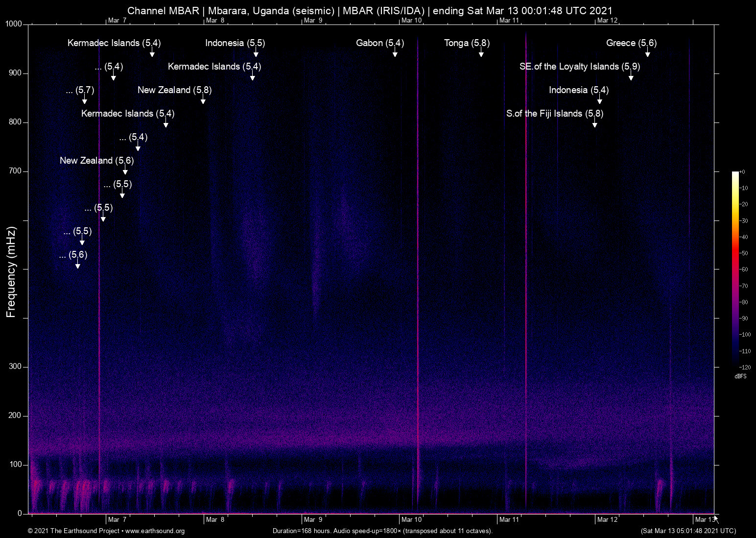The height and width of the screenshot is (538, 756).
Task: Select the Greece (5.6) event annotation
Action: click(x=631, y=43)
